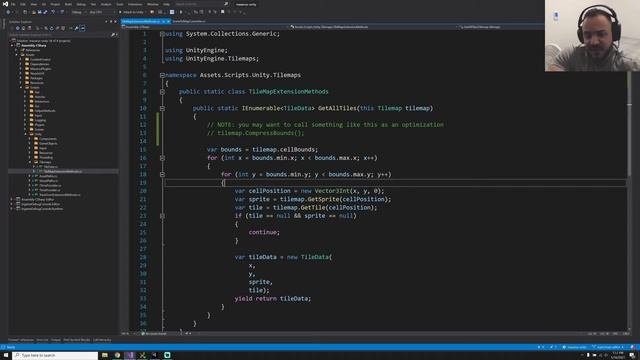The height and width of the screenshot is (360, 640).
Task: Click the Solution Explorer refresh icon
Action: [51, 28]
